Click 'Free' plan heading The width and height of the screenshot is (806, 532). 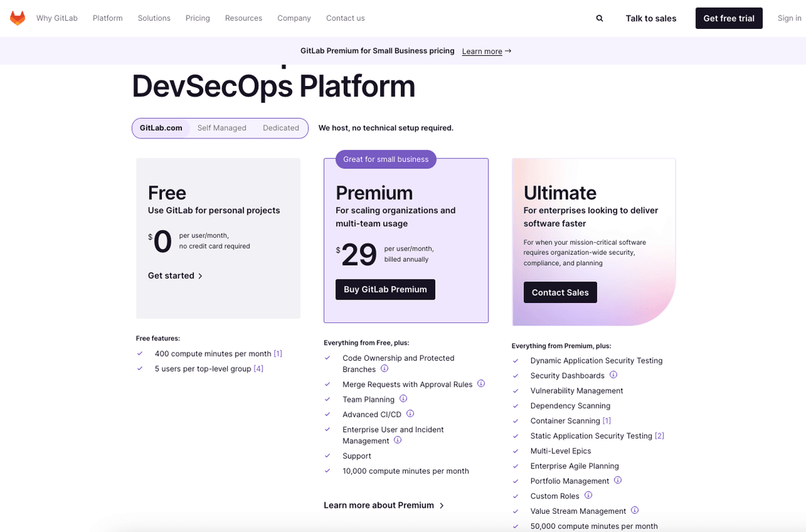coord(167,193)
